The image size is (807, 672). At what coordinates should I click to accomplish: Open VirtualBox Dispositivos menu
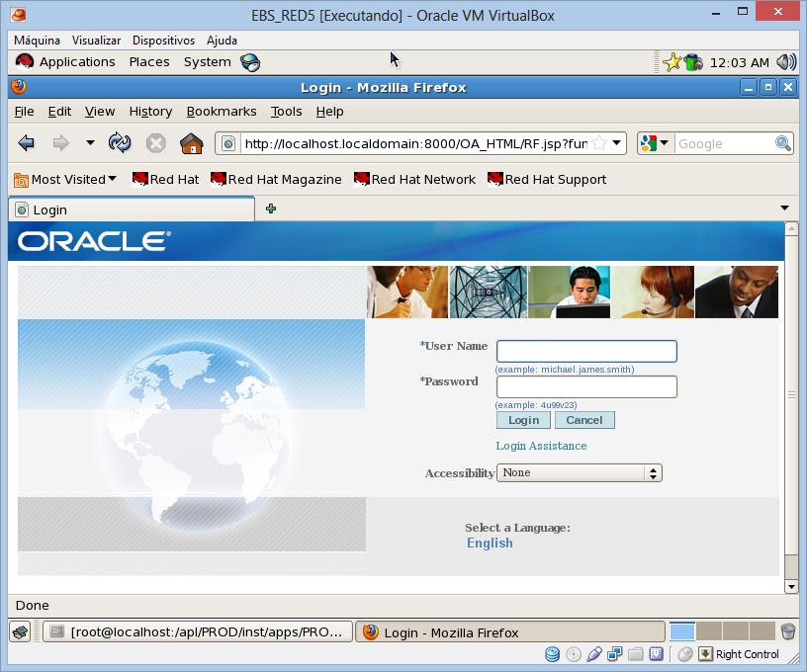[163, 41]
